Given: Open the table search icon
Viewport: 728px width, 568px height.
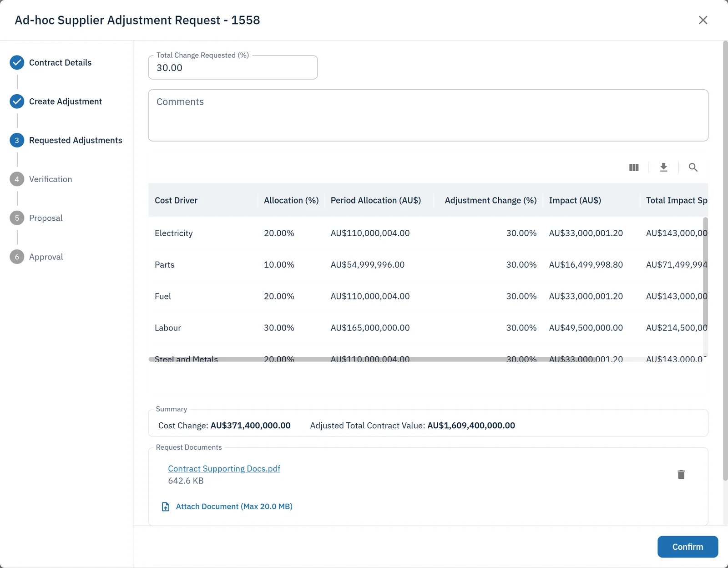Looking at the screenshot, I should (x=693, y=167).
